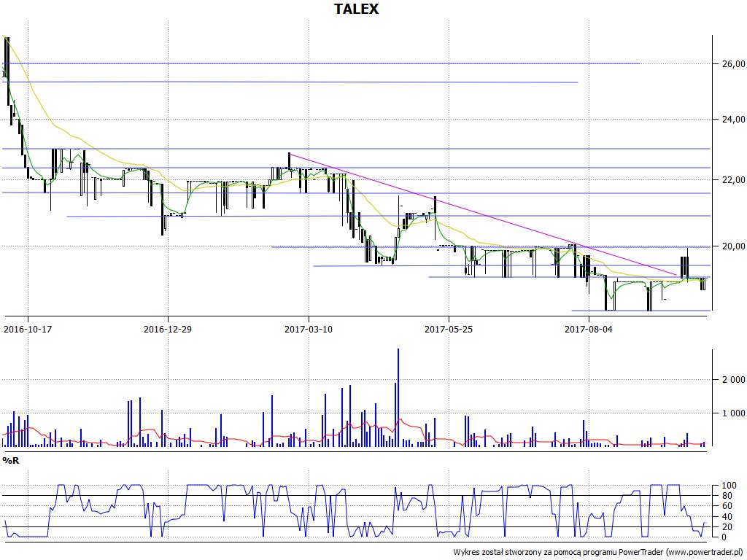Click the 20,00 price axis label

click(x=732, y=246)
